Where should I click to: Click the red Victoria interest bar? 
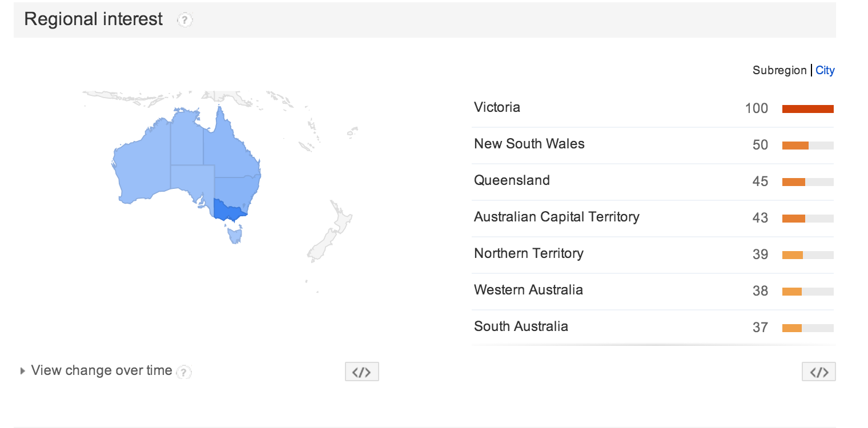point(807,109)
